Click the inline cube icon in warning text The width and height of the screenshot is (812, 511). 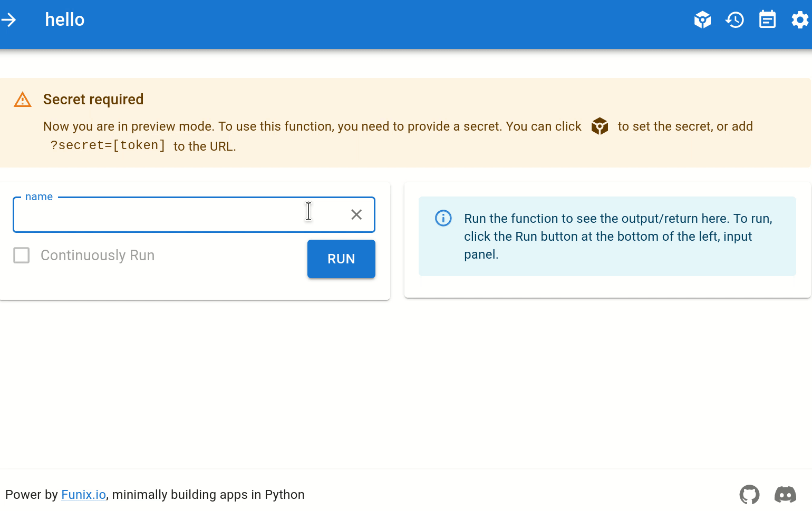600,126
